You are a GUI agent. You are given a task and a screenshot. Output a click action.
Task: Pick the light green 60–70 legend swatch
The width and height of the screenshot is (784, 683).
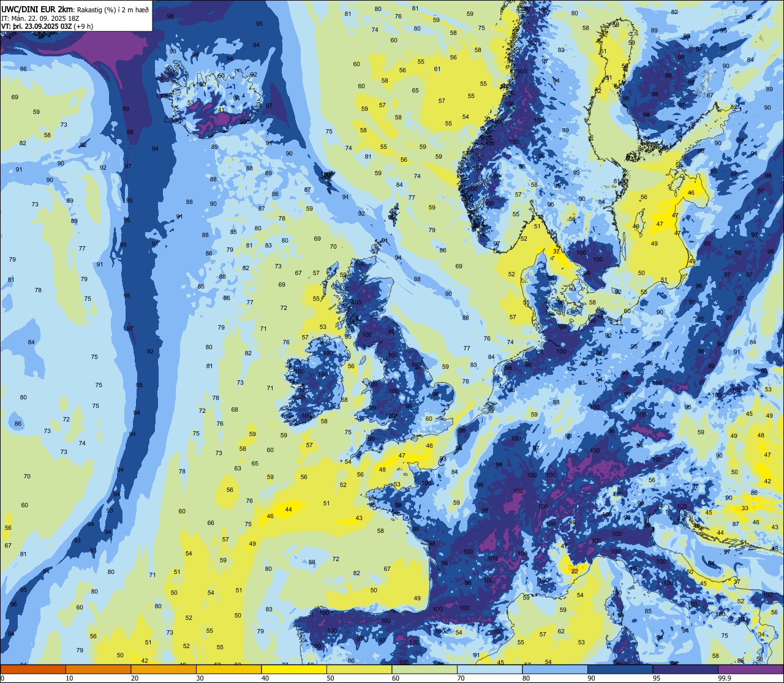(x=424, y=669)
